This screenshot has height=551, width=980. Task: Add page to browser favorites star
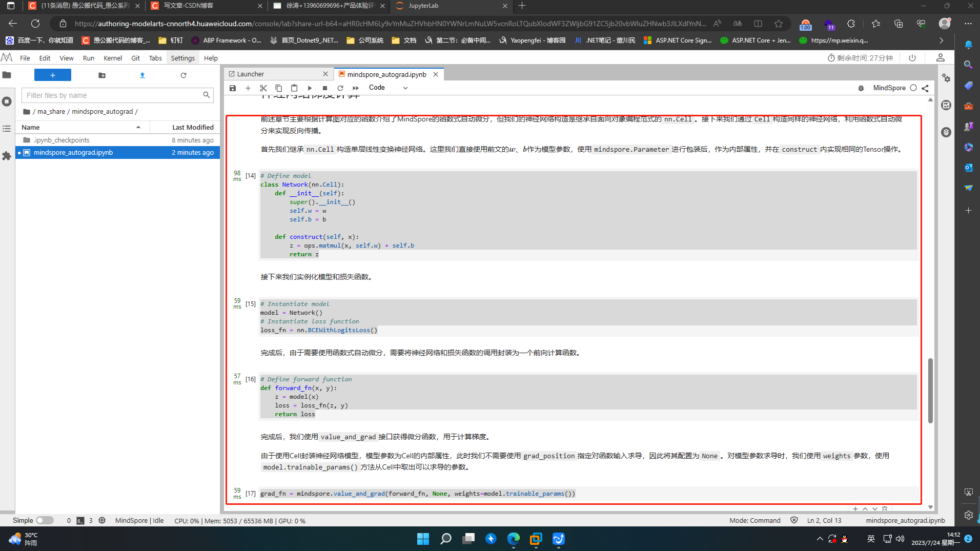pos(779,24)
